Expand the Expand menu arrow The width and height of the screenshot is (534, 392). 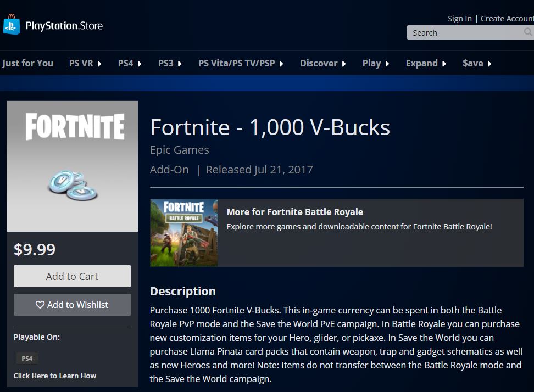coord(444,64)
